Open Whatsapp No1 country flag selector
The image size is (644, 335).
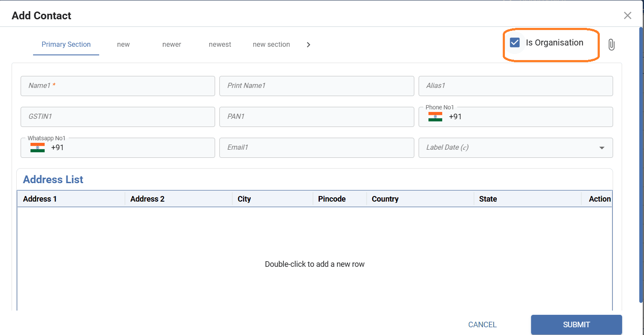click(37, 148)
